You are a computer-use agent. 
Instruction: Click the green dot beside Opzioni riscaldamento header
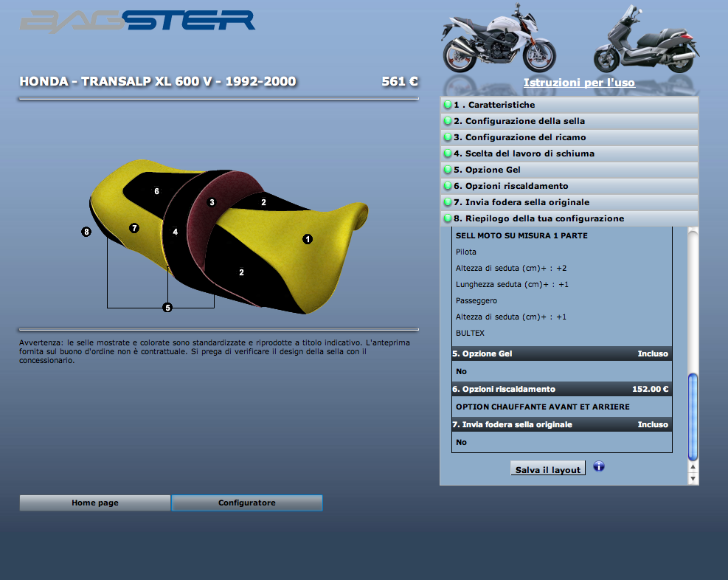(448, 186)
